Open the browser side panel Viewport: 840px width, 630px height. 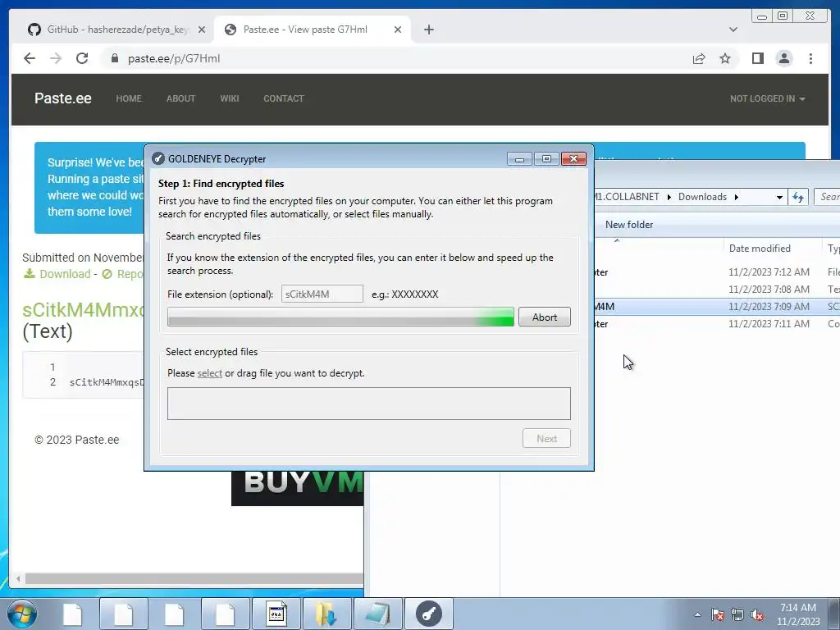(x=757, y=58)
